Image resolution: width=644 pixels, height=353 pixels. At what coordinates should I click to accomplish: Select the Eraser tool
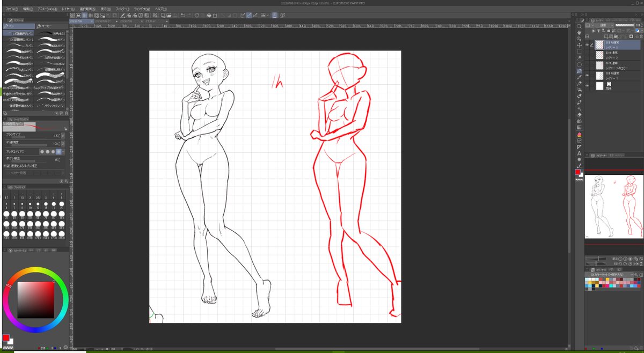pyautogui.click(x=579, y=115)
